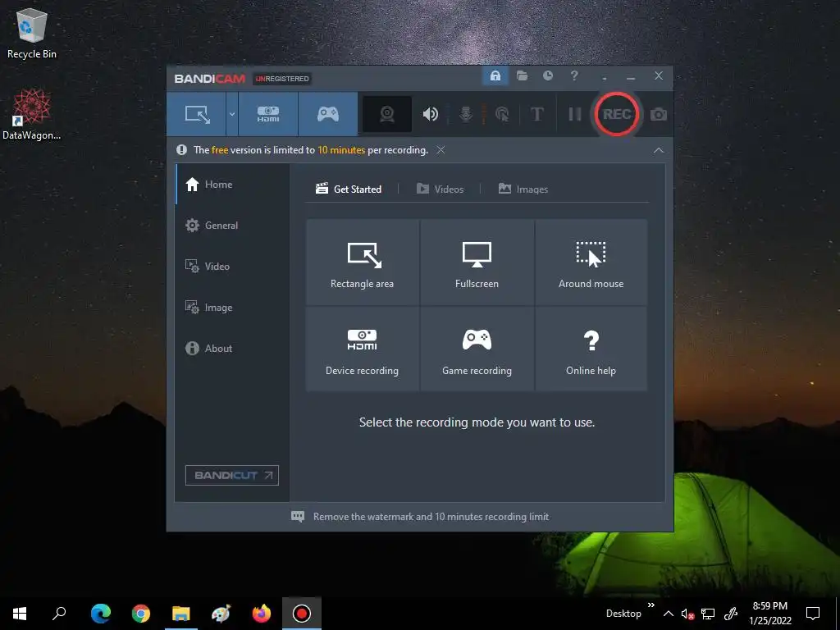Toggle the webcam overlay icon
The height and width of the screenshot is (630, 840).
click(x=387, y=114)
